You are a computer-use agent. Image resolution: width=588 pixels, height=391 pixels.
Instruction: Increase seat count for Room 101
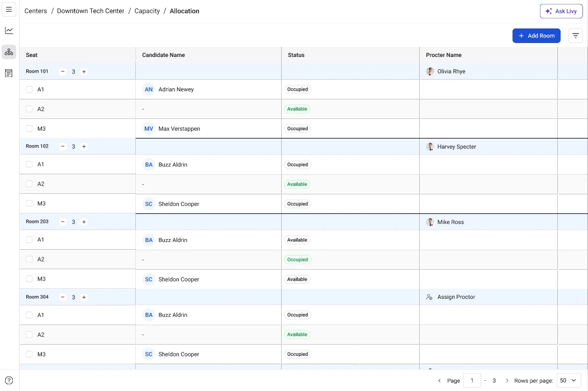click(84, 71)
